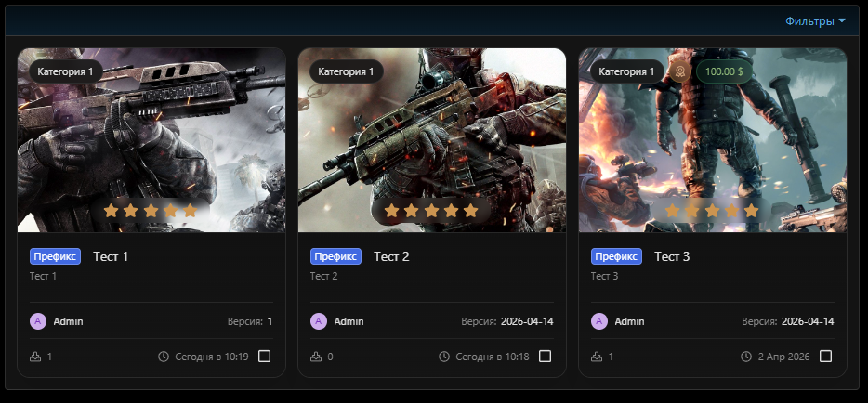Click the Admin avatar on Тест 2 card
Image resolution: width=868 pixels, height=403 pixels.
pos(319,321)
